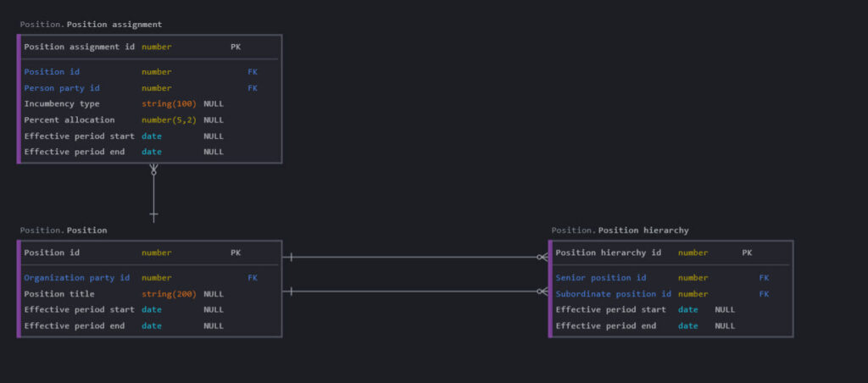This screenshot has height=383, width=868.
Task: Select the Senior position id column
Action: [x=600, y=278]
